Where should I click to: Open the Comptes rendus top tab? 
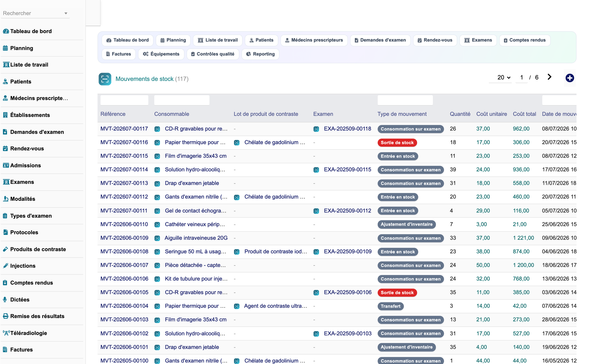tap(525, 40)
